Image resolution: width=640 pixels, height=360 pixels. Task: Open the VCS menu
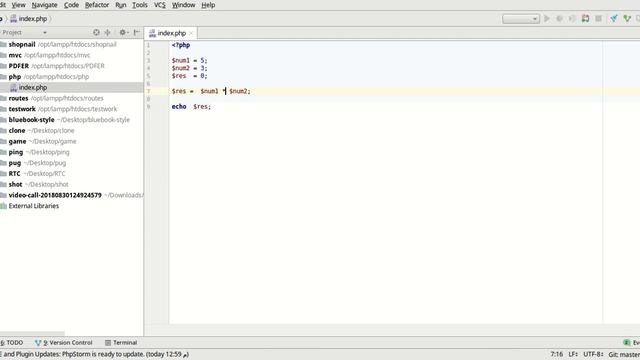(160, 5)
